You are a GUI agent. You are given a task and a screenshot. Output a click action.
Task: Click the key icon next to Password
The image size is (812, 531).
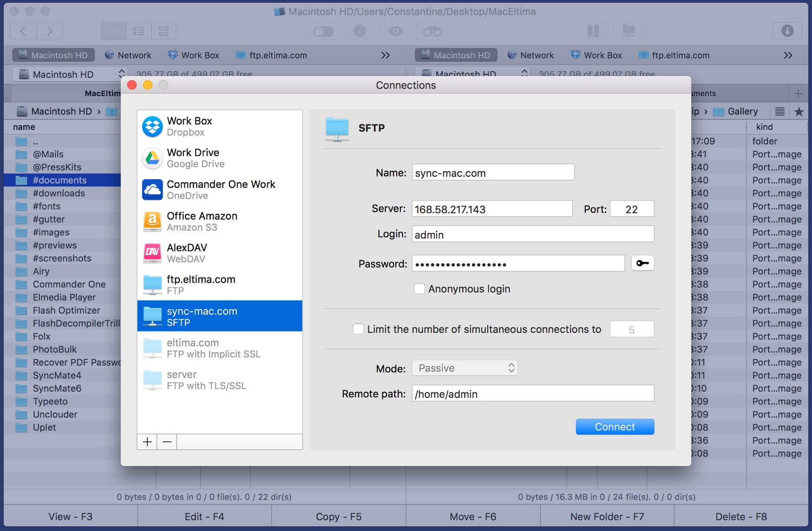[x=642, y=263]
